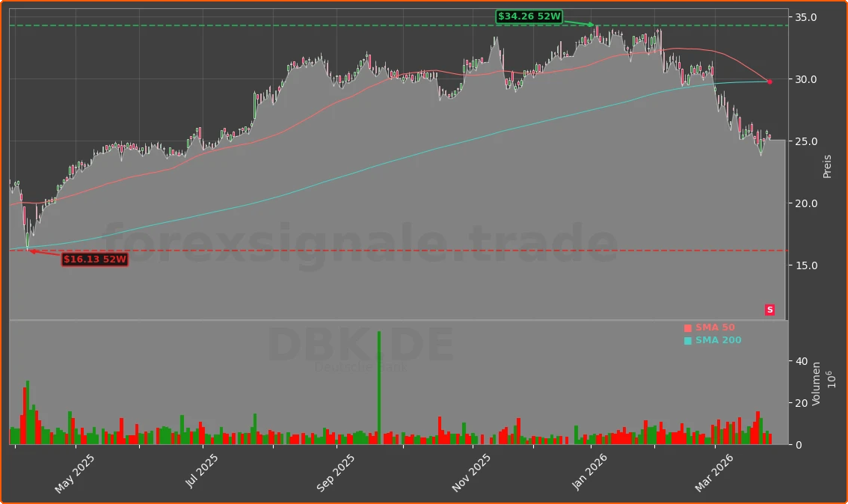Click the 20.0 price axis value
Screen dimensions: 848x504
pyautogui.click(x=806, y=204)
